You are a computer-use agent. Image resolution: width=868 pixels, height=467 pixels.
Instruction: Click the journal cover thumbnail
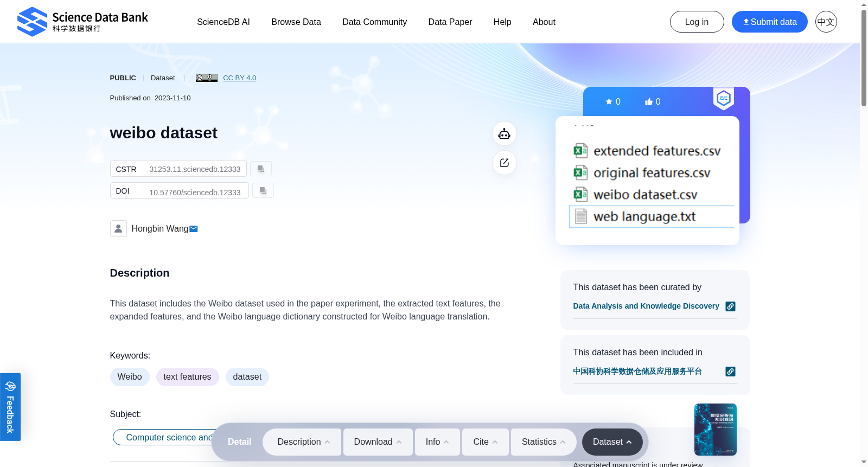pyautogui.click(x=716, y=430)
